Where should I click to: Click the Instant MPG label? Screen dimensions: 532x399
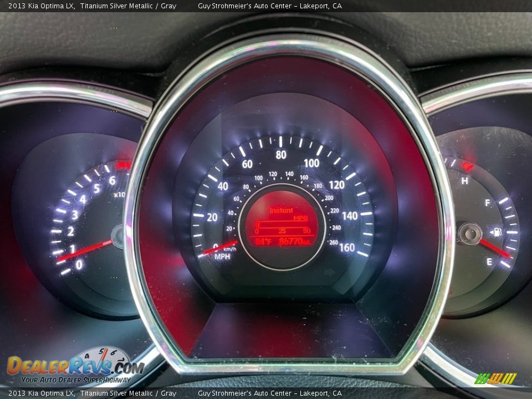(289, 214)
